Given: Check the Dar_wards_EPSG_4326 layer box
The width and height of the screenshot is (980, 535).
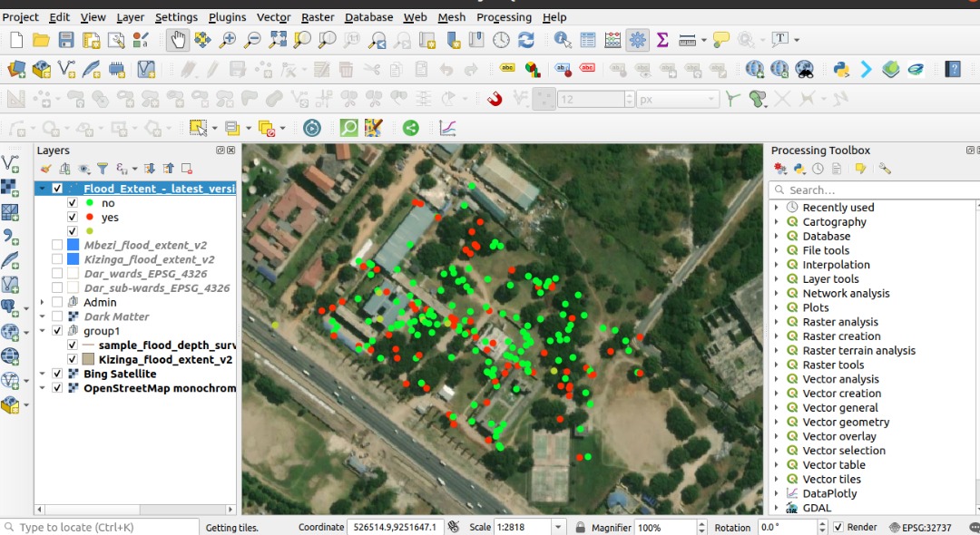Looking at the screenshot, I should click(x=57, y=274).
